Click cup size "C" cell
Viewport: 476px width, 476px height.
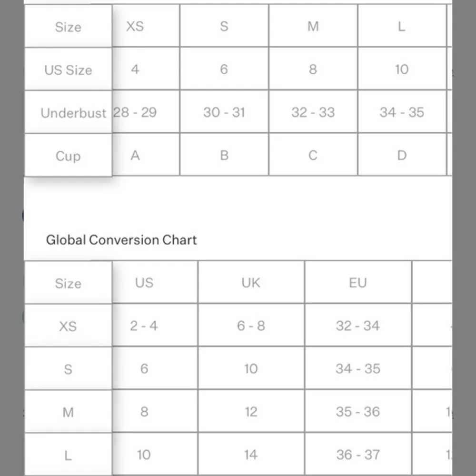point(313,155)
